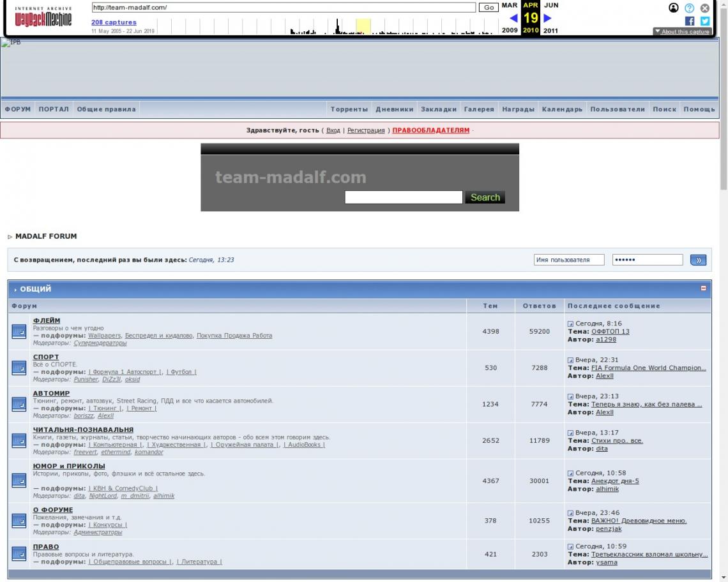View author a1298 profile

[606, 339]
